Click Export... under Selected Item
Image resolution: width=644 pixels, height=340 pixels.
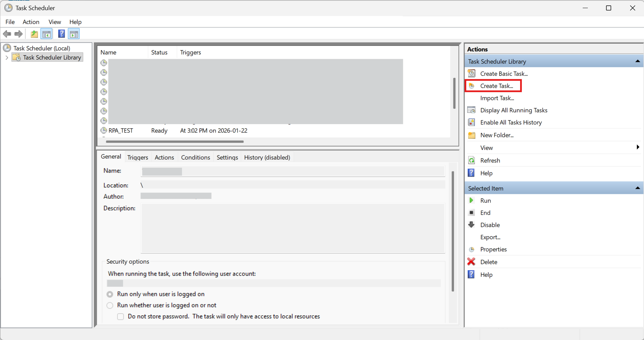pyautogui.click(x=490, y=237)
